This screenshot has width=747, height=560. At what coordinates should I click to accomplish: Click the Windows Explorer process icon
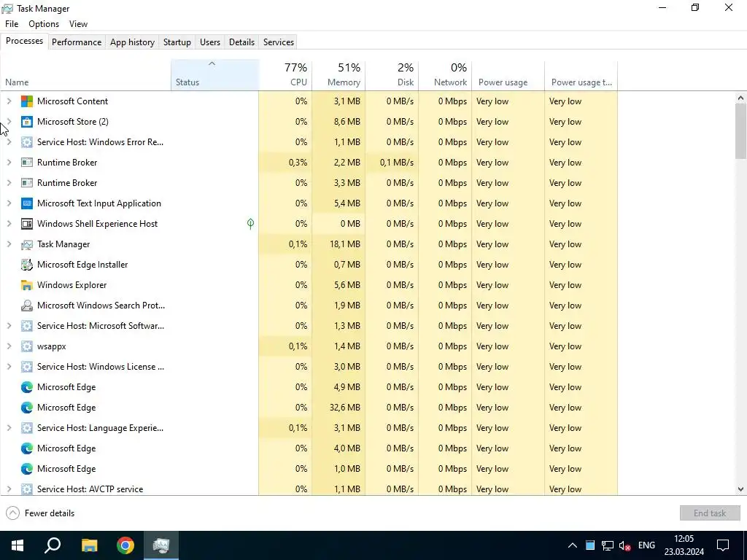pyautogui.click(x=27, y=285)
